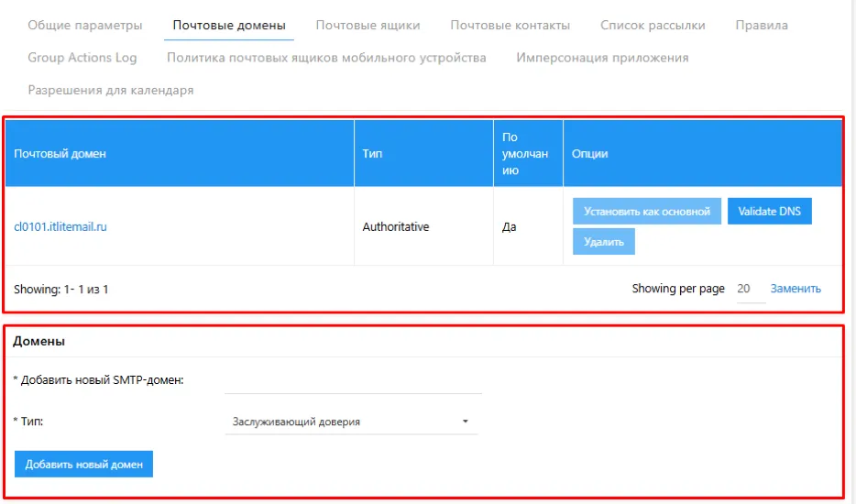The image size is (856, 504).
Task: Open the Общие параметры tab
Action: click(x=85, y=26)
